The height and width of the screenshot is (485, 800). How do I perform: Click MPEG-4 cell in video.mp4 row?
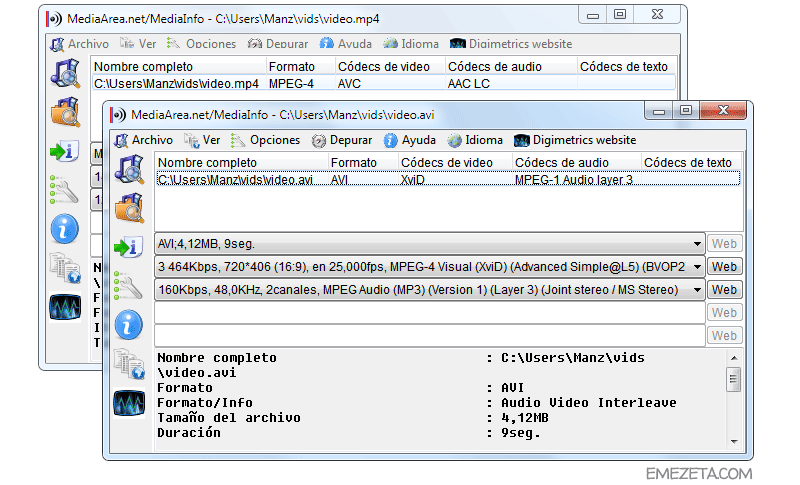pos(291,84)
